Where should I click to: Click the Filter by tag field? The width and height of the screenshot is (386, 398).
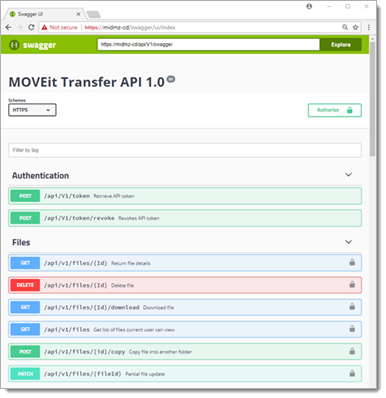click(x=185, y=150)
